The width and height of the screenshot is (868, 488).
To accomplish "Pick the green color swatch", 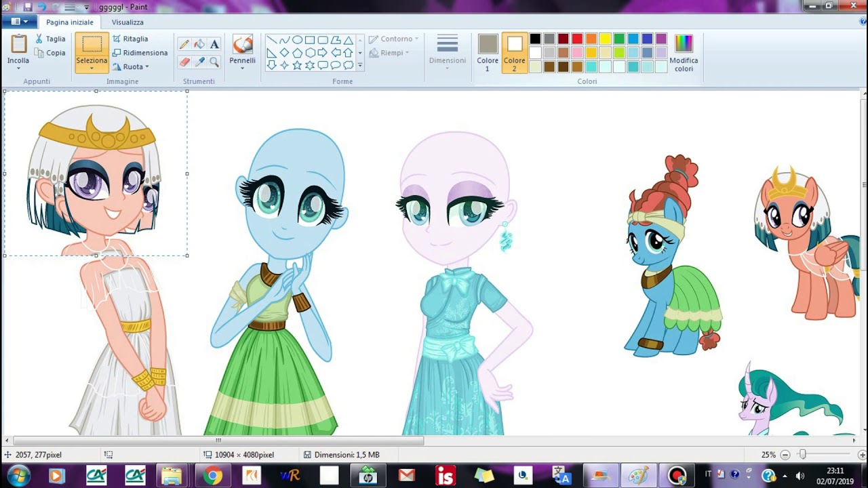I will tap(619, 39).
